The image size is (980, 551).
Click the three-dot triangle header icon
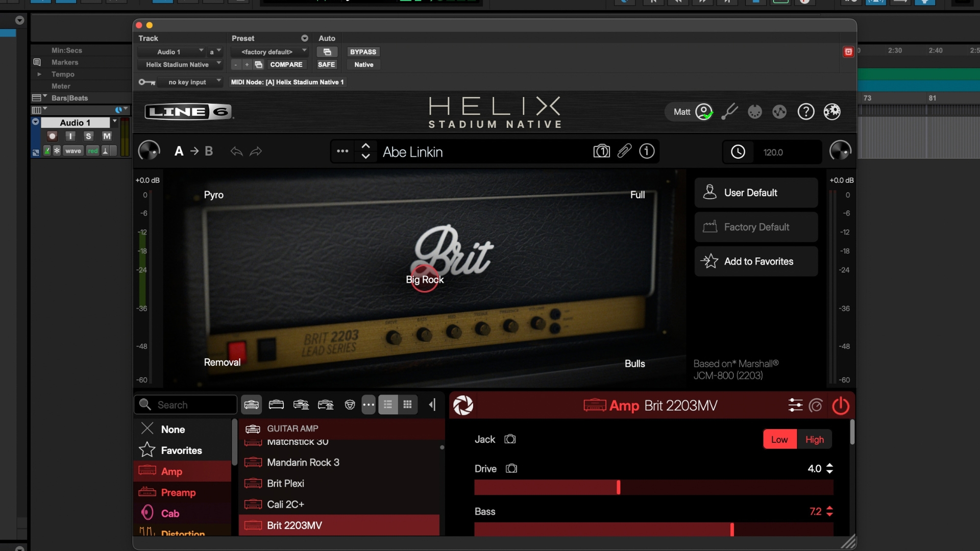click(x=779, y=112)
